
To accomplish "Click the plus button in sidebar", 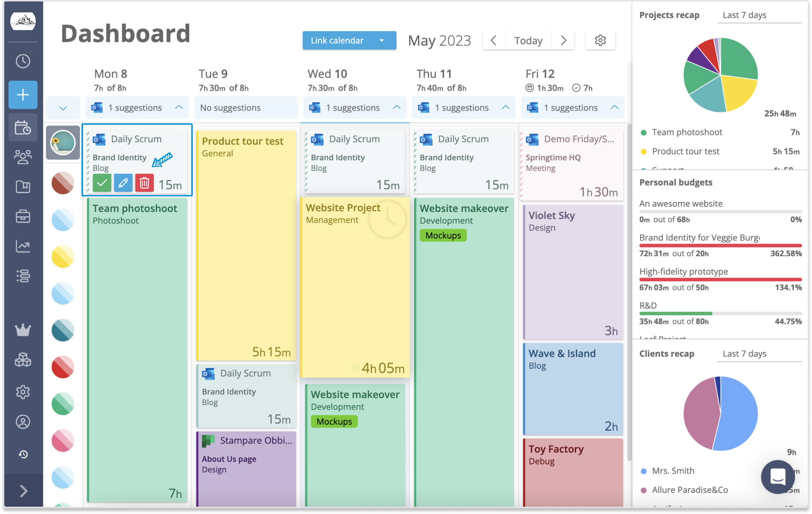I will [x=23, y=95].
